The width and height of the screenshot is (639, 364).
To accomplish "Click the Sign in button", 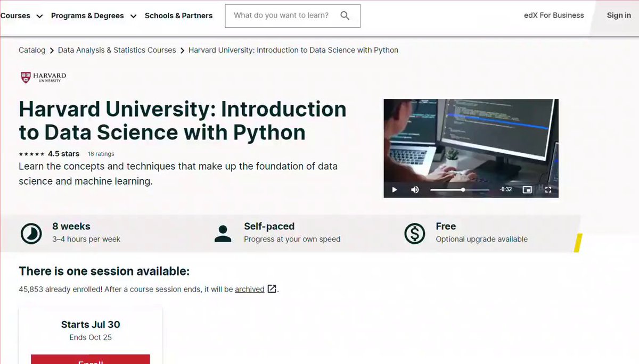I will point(619,15).
